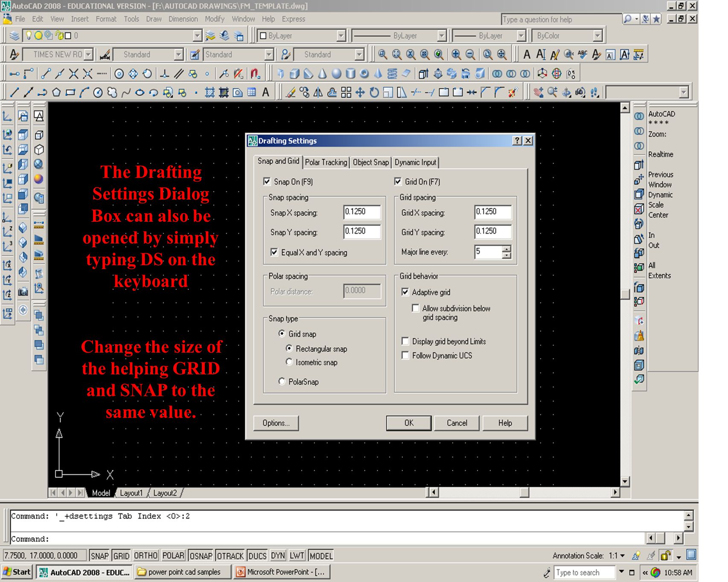Toggle the Adaptive grid checkbox

coord(405,292)
